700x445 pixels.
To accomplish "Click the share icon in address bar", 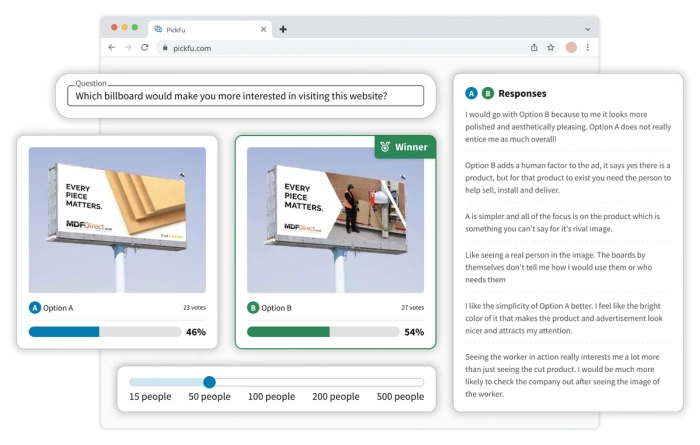I will 534,47.
